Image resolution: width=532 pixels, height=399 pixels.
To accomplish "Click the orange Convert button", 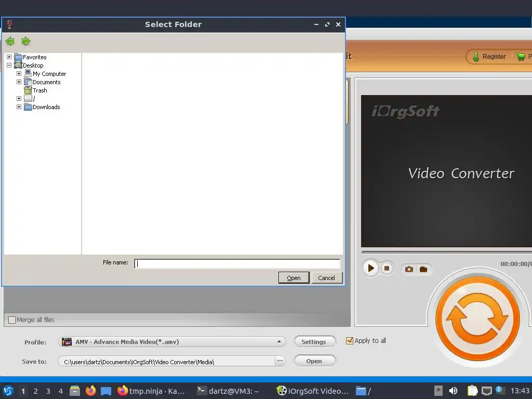I will coord(477,318).
